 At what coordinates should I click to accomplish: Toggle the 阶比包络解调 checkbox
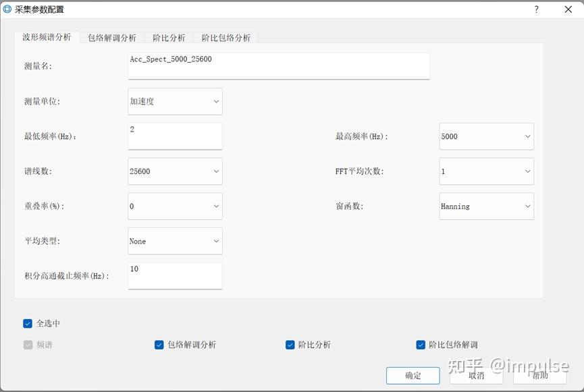[420, 345]
